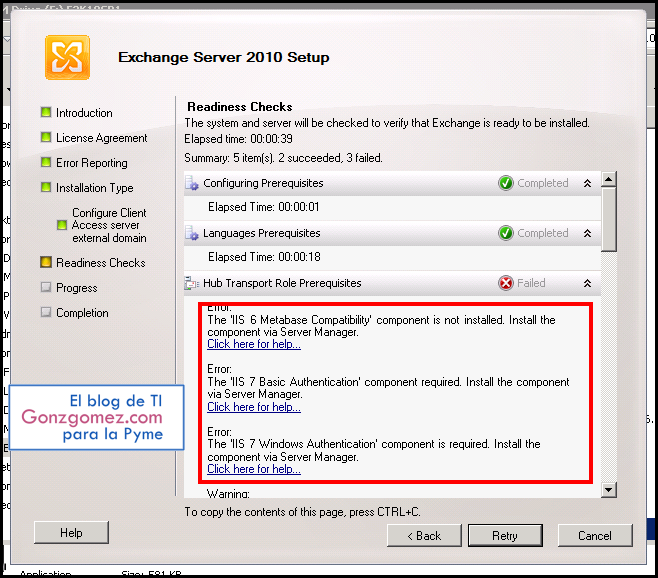This screenshot has width=658, height=578.
Task: Click the Hub Transport Role Prerequisites title
Action: coord(282,283)
